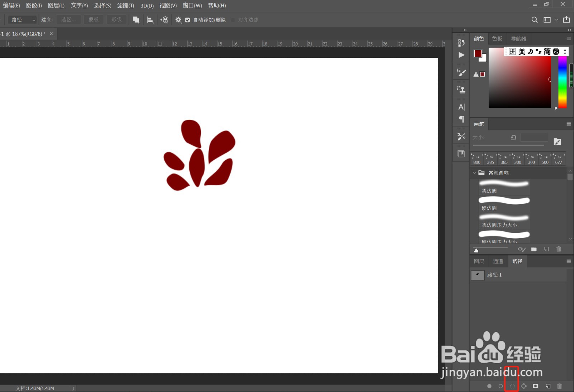Load path as a selection

coord(512,386)
